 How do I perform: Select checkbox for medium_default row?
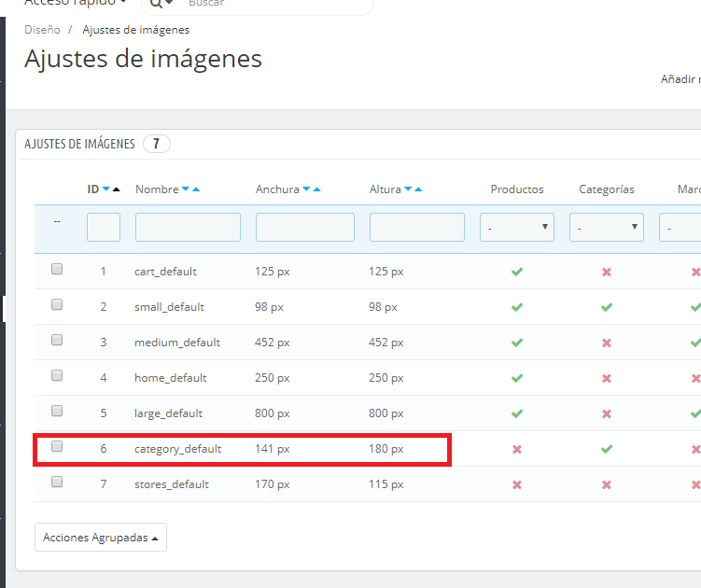tap(57, 340)
